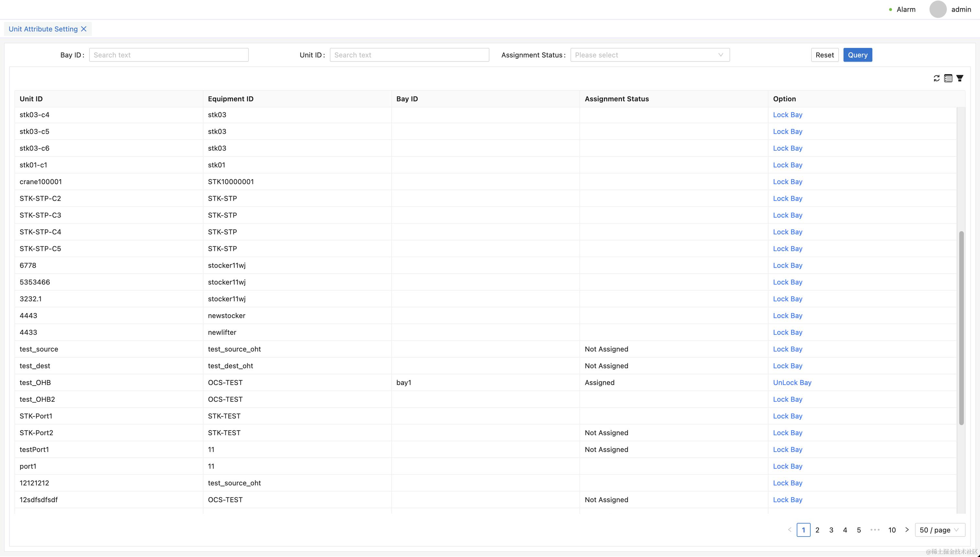Image resolution: width=980 pixels, height=557 pixels.
Task: Open the column settings list icon
Action: [948, 78]
